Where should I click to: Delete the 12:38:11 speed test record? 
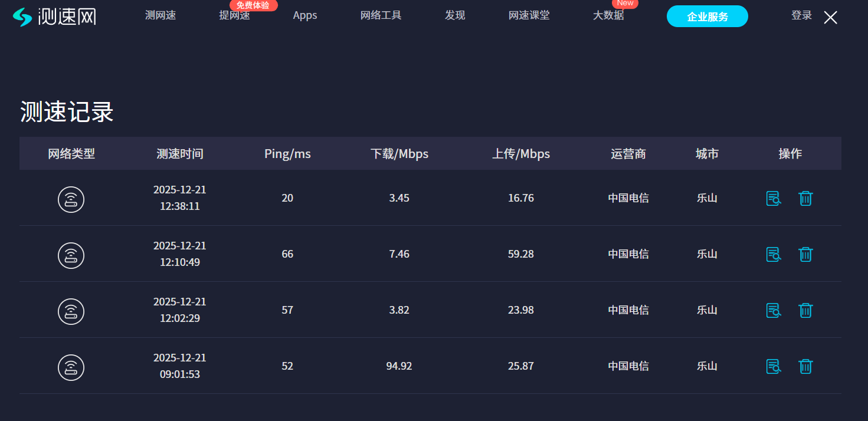tap(805, 199)
